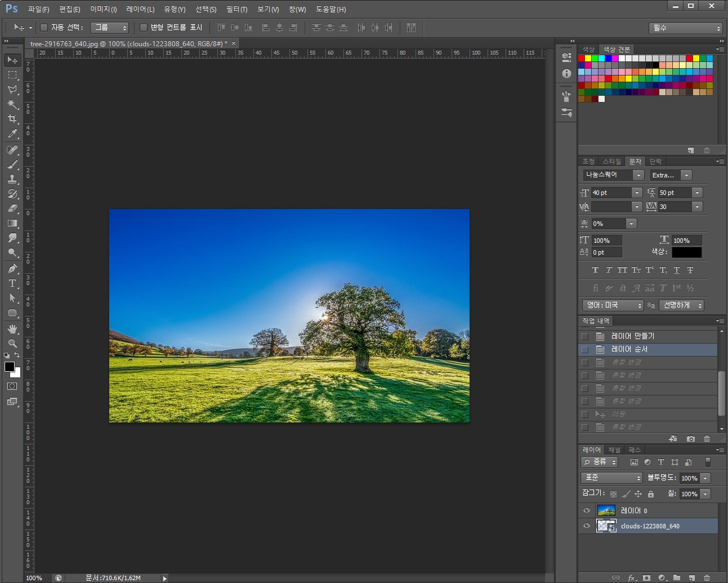Select the Eyedropper tool
This screenshot has height=583, width=728.
coord(12,133)
